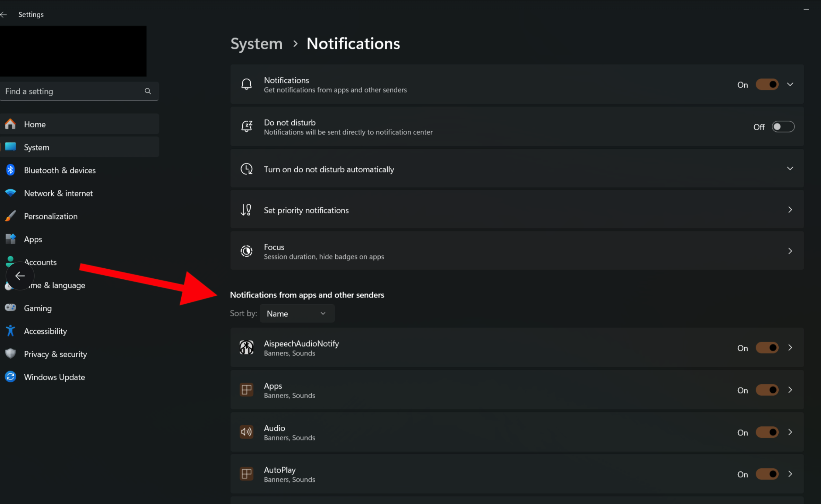The height and width of the screenshot is (504, 821).
Task: Click the Notifications bell icon
Action: 247,84
